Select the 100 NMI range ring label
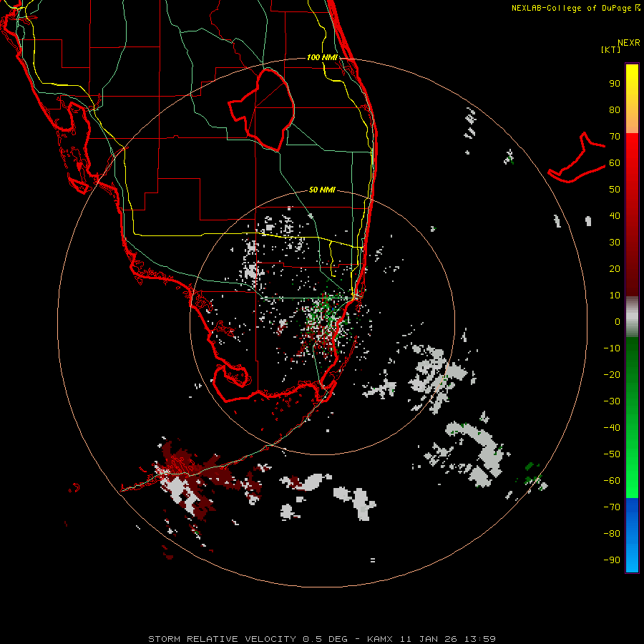 (322, 57)
